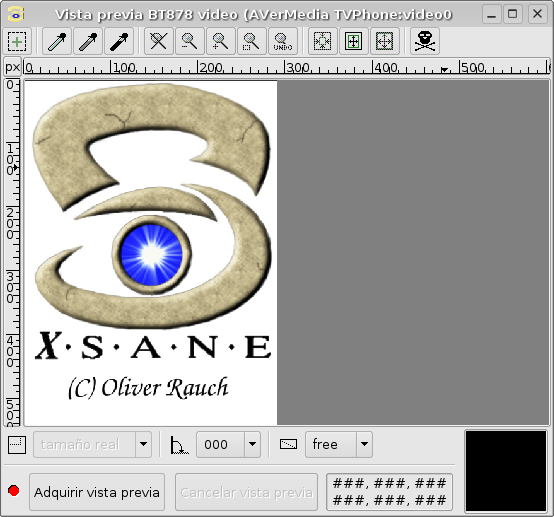554x517 pixels.
Task: Click the rotation angle icon
Action: pyautogui.click(x=179, y=445)
